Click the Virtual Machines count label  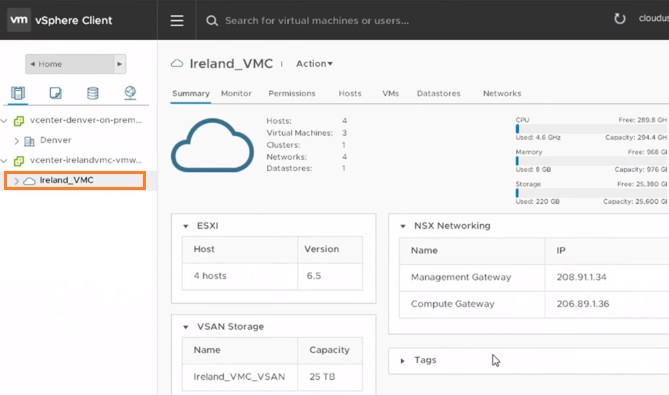tap(300, 133)
